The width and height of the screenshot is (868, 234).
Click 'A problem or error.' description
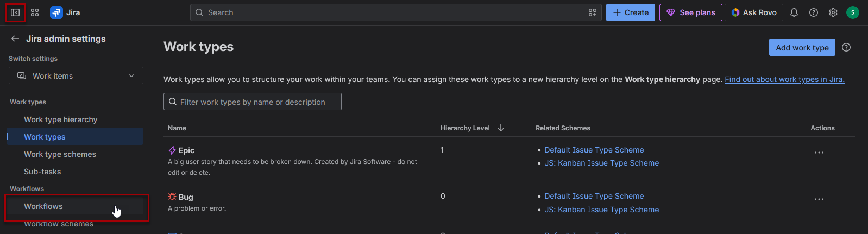coord(197,208)
